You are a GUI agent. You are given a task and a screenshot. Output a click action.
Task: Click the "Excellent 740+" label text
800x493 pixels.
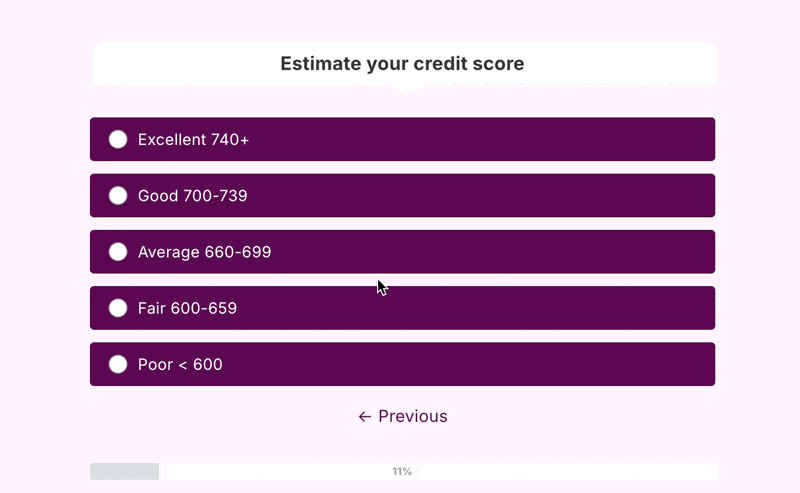coord(193,140)
